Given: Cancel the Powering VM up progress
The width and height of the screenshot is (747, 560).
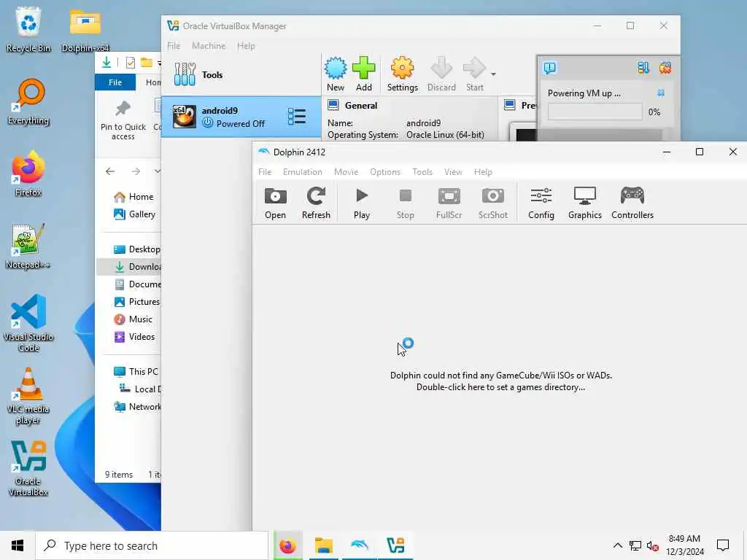Looking at the screenshot, I should 661,93.
